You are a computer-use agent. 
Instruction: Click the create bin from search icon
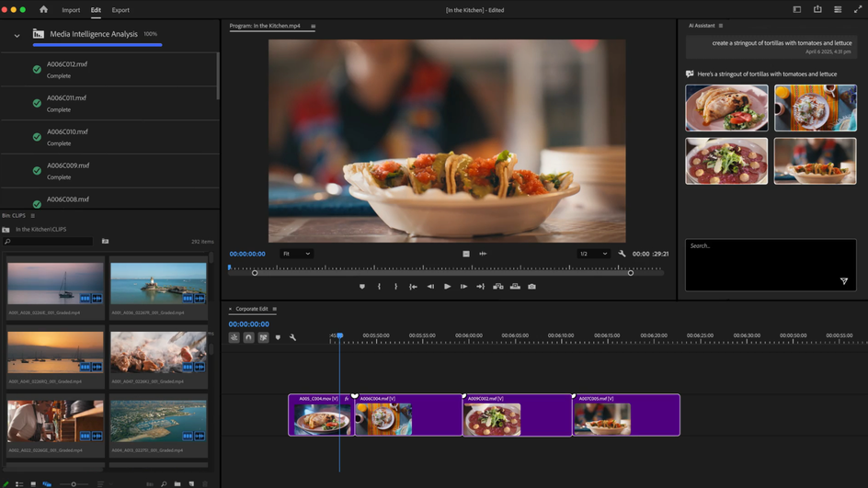click(105, 241)
